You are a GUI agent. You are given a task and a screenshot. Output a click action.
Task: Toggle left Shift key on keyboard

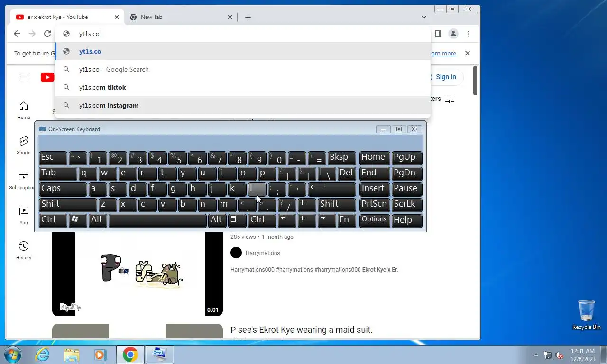tap(68, 204)
